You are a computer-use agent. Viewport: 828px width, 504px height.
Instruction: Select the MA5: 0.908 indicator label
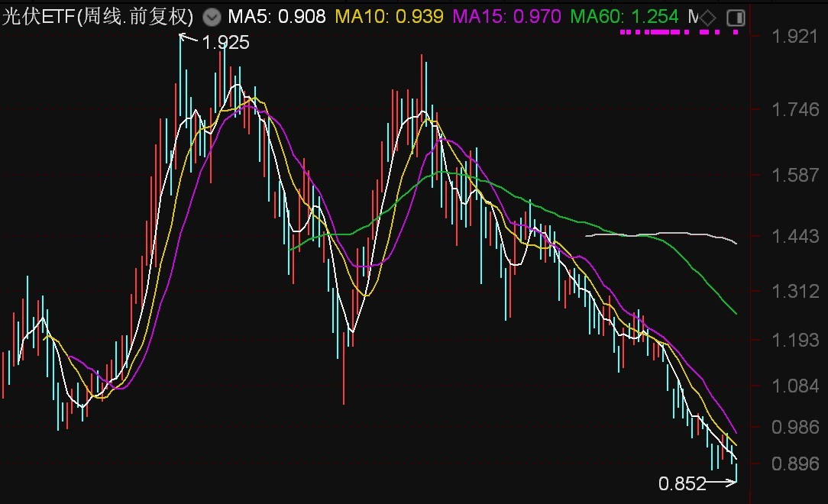click(x=277, y=17)
